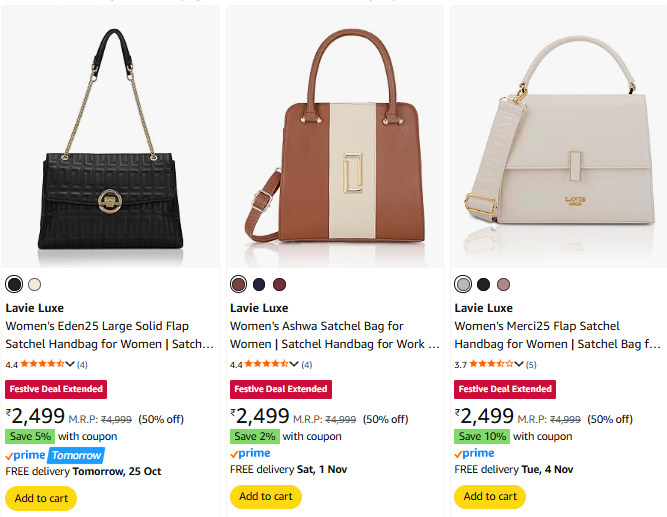Image resolution: width=667 pixels, height=517 pixels.
Task: Select brown color swatch for Ashwa bag
Action: pos(239,284)
